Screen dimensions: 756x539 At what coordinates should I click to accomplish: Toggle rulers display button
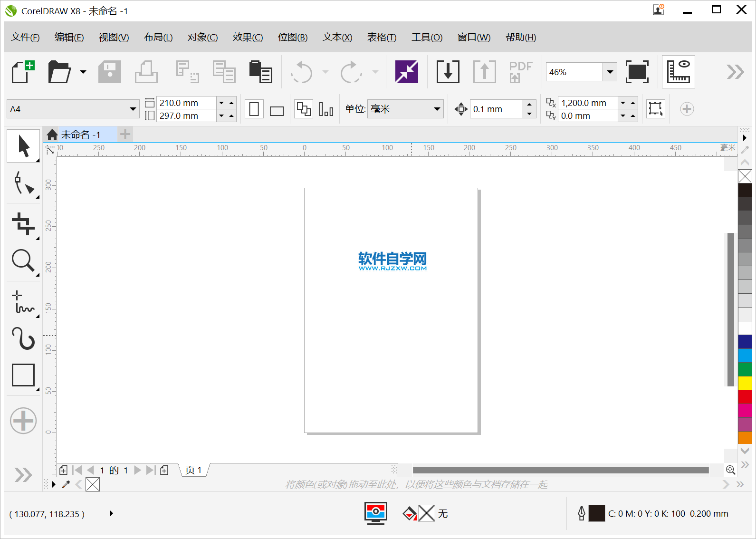[x=679, y=72]
